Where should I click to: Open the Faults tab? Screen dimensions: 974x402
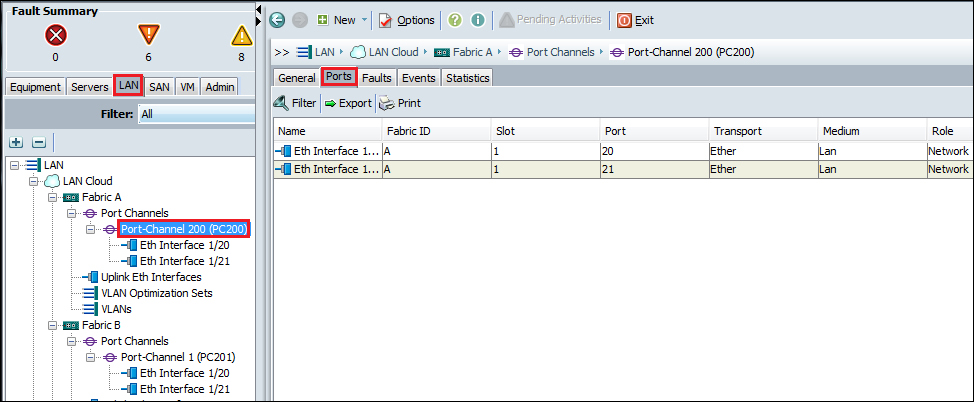(x=376, y=78)
